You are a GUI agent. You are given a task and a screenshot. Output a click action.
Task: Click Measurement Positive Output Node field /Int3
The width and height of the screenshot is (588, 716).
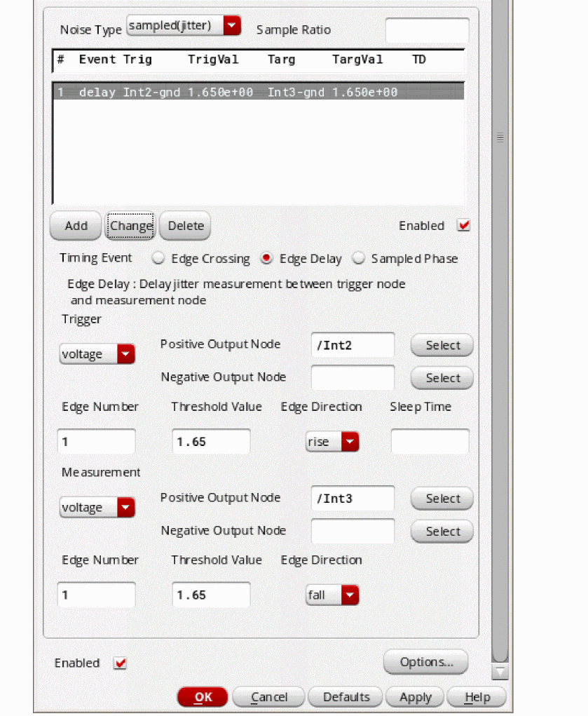[x=353, y=498]
